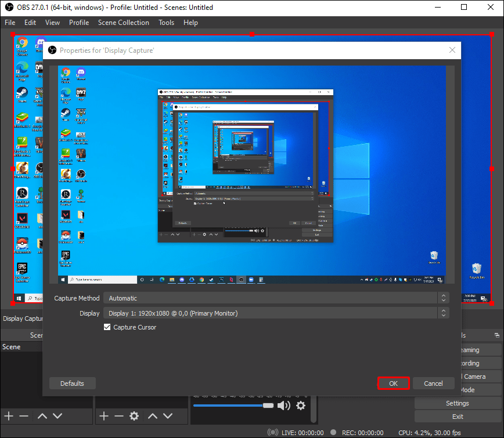Open source properties via the gear icon

pos(134,416)
